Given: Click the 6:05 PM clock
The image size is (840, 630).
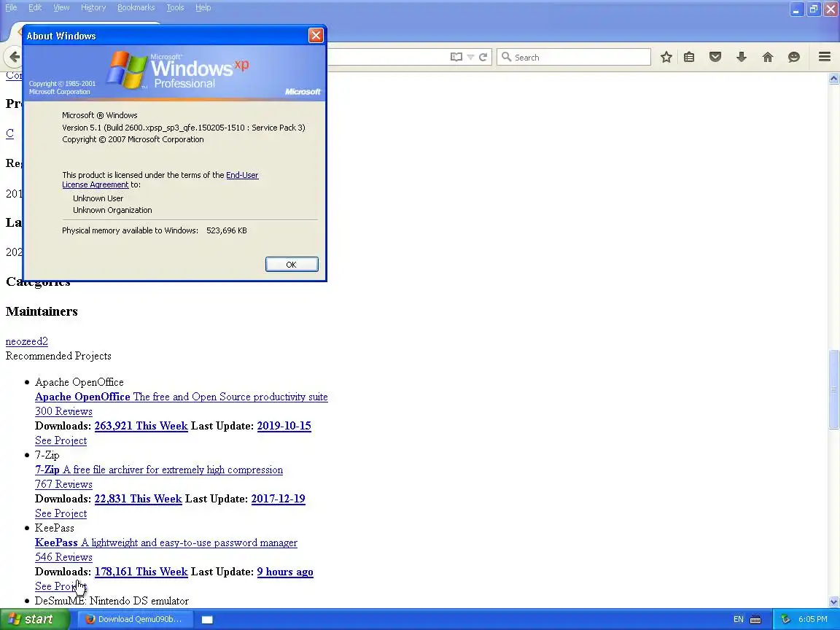Looking at the screenshot, I should tap(813, 619).
